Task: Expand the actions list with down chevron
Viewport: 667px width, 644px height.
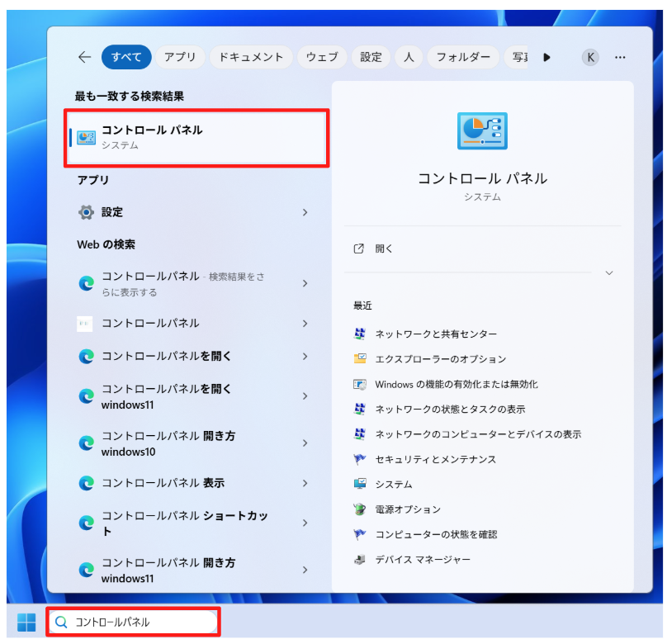Action: point(609,273)
